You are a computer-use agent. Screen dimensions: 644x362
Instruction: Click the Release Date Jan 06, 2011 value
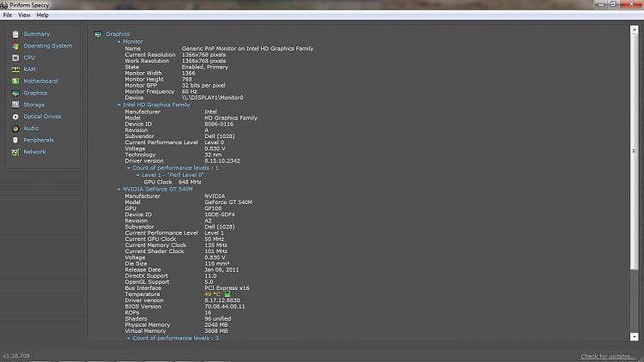tap(222, 269)
